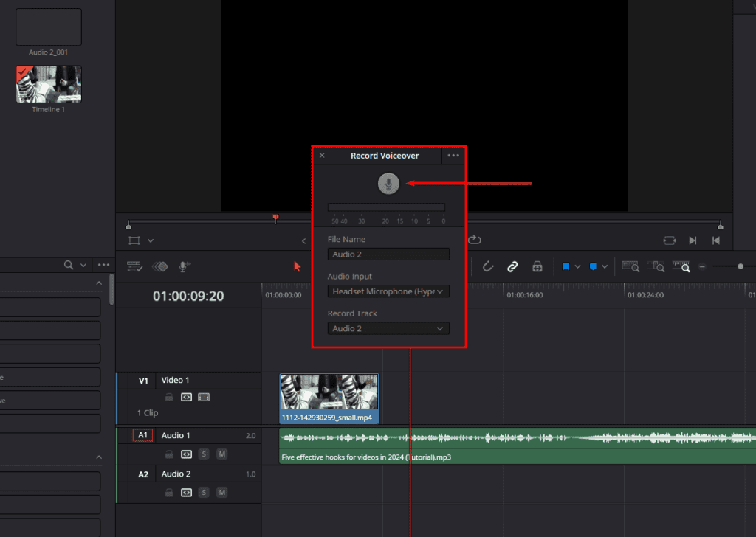Open the Record Track dropdown
The image size is (756, 537).
click(388, 328)
